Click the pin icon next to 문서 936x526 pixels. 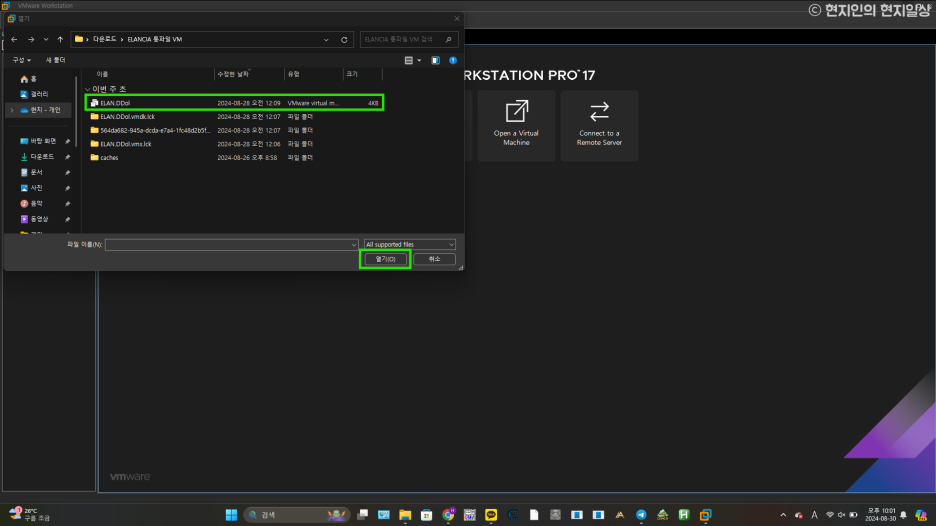click(x=67, y=173)
